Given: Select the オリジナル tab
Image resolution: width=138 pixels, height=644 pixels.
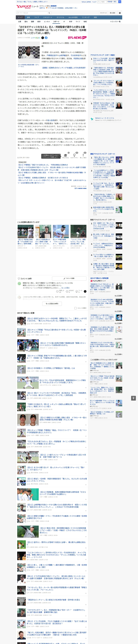Looking at the screenshot, I should click(x=60, y=17).
